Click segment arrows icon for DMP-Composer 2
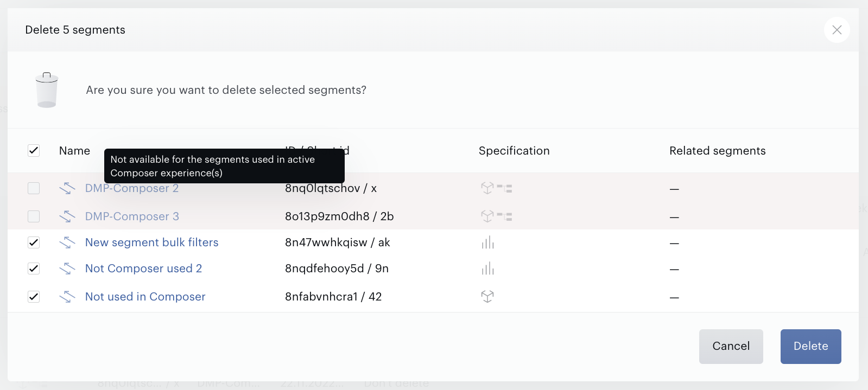The width and height of the screenshot is (868, 390). click(x=67, y=188)
